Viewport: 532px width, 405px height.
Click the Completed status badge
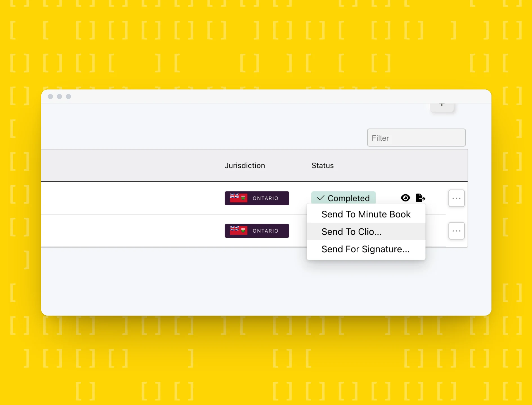point(343,198)
